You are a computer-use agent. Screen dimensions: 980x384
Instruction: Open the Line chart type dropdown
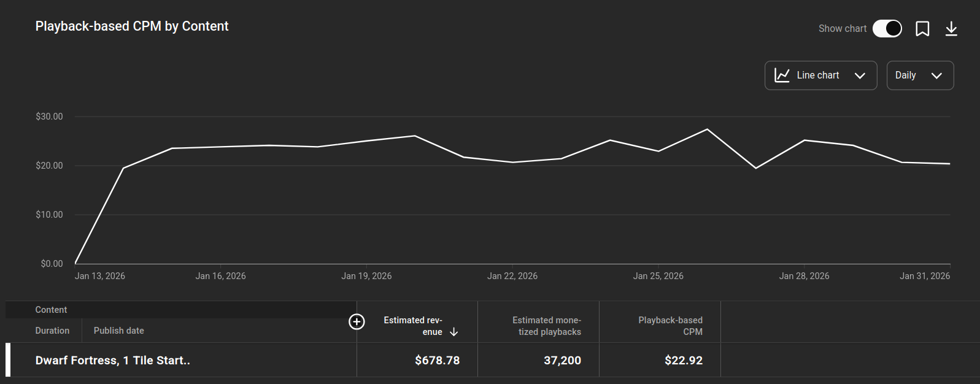[x=820, y=75]
